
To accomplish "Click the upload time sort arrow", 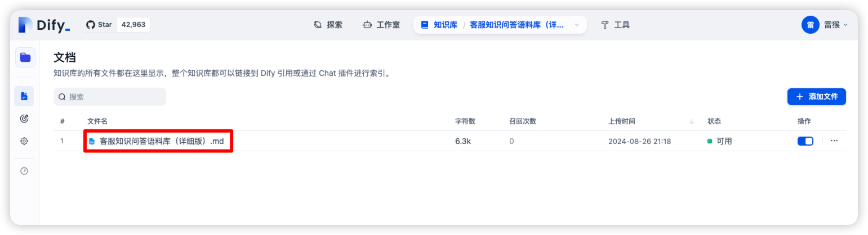I will (692, 121).
